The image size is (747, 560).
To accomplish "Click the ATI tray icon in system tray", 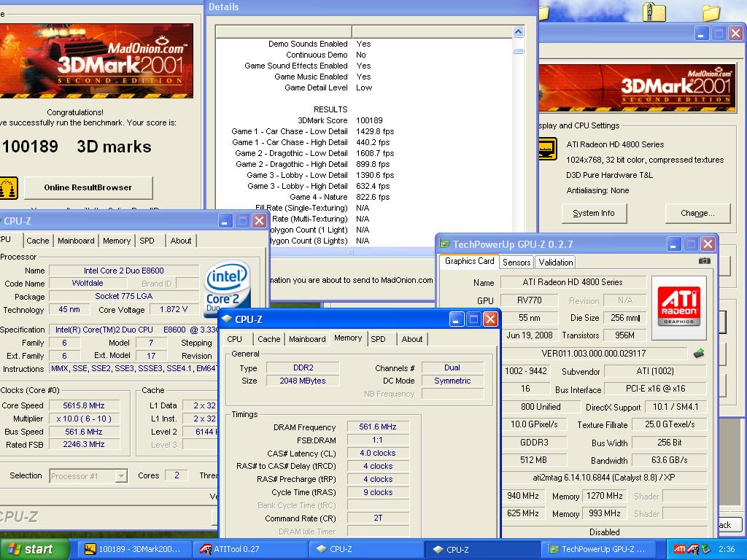I will point(679,549).
